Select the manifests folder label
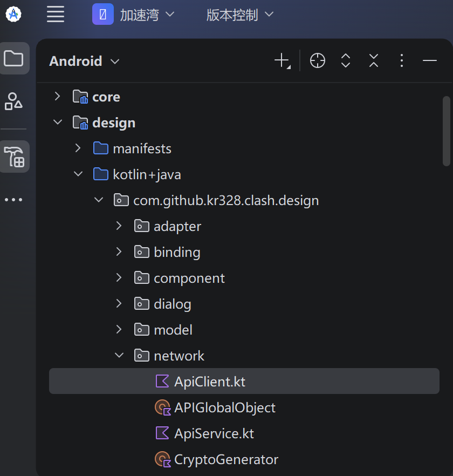The width and height of the screenshot is (453, 476). click(142, 149)
